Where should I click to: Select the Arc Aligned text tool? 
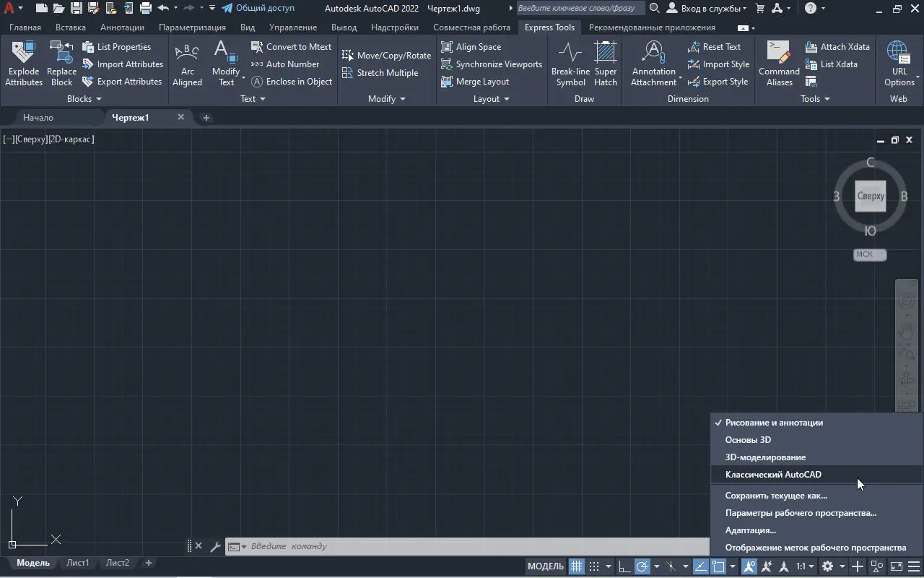click(187, 64)
